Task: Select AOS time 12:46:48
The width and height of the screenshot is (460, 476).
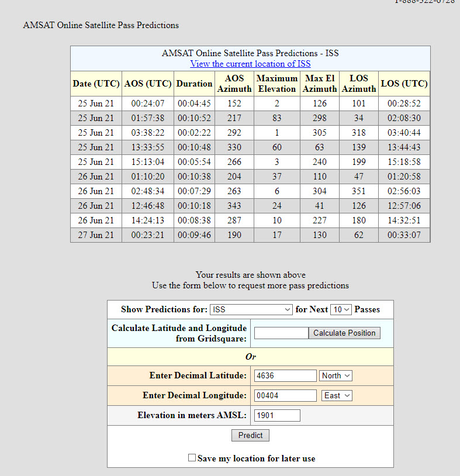Action: [x=148, y=206]
